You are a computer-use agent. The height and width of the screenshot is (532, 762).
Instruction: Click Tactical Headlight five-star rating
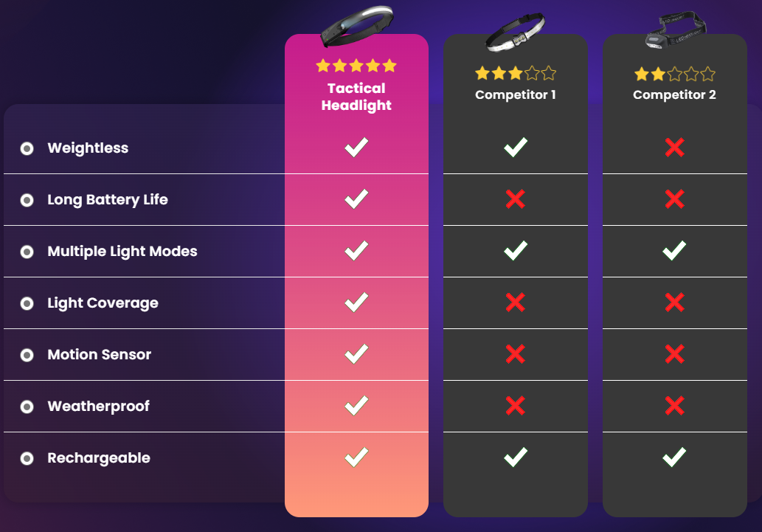tap(356, 66)
